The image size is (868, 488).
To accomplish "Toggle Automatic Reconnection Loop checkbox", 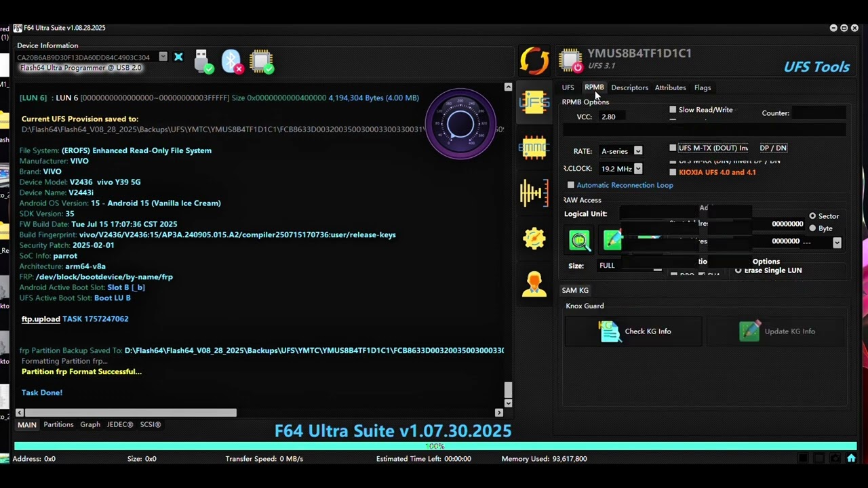I will [x=571, y=185].
